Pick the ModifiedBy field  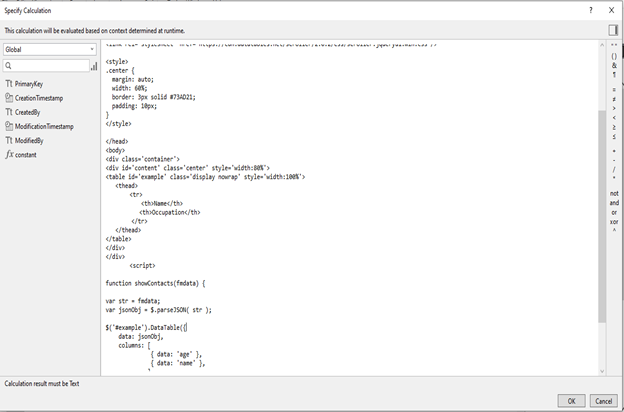pos(29,141)
